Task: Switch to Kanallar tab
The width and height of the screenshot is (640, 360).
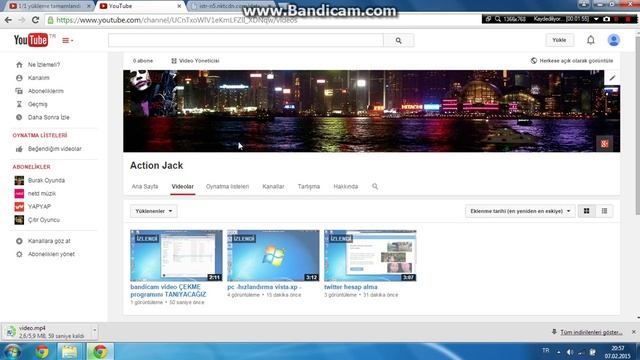Action: 273,187
